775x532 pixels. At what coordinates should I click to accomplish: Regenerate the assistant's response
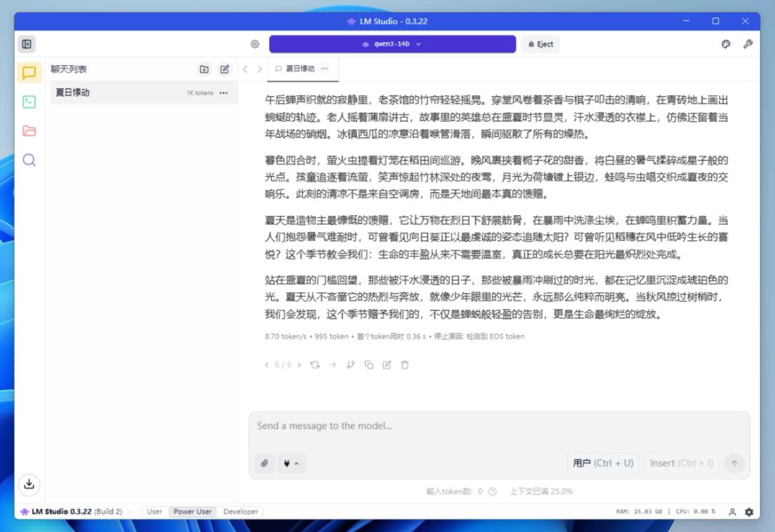tap(315, 364)
